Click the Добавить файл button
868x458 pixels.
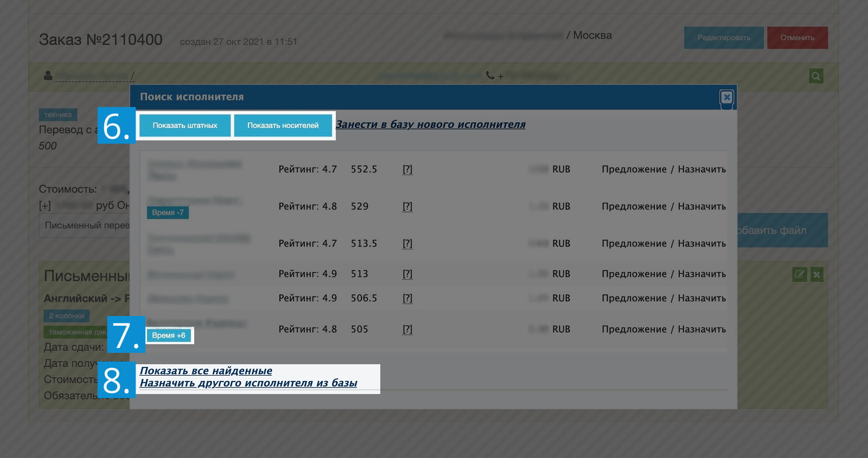pyautogui.click(x=782, y=230)
